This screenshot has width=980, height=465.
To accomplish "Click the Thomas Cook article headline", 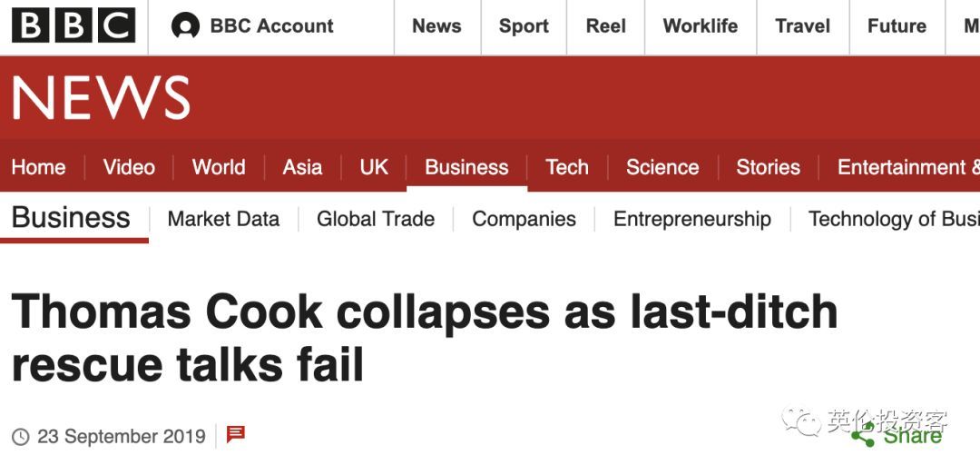I will 424,338.
